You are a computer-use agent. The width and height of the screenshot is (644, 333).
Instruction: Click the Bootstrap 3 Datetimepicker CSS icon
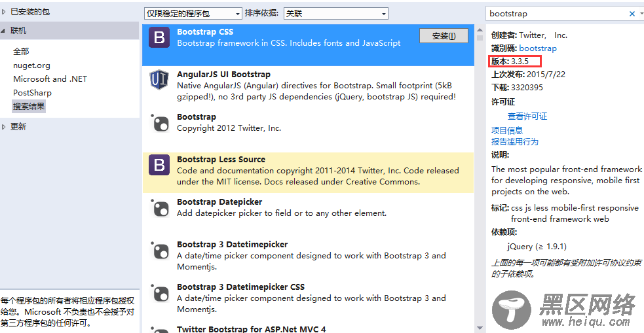[159, 293]
